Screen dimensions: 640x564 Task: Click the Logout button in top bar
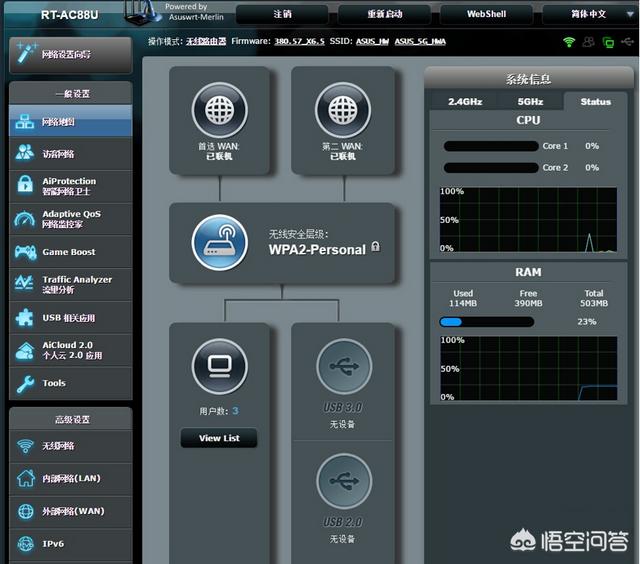282,14
